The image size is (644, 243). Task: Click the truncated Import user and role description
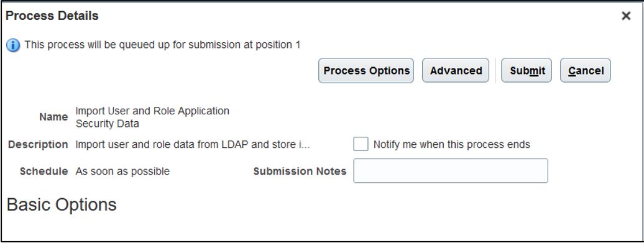pos(193,144)
